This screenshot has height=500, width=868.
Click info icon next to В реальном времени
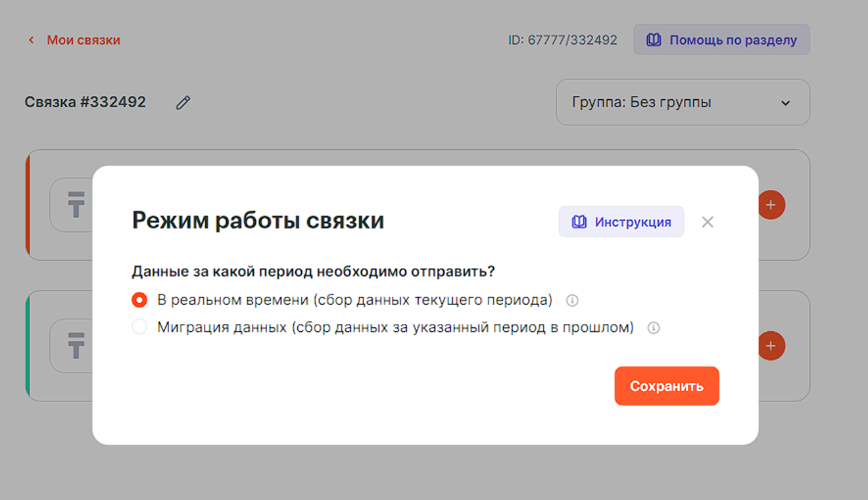pyautogui.click(x=572, y=301)
